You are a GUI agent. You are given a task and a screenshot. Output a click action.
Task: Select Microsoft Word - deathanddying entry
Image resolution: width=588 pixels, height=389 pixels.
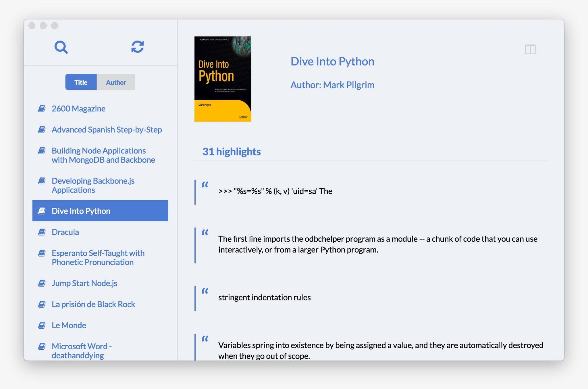tap(100, 348)
